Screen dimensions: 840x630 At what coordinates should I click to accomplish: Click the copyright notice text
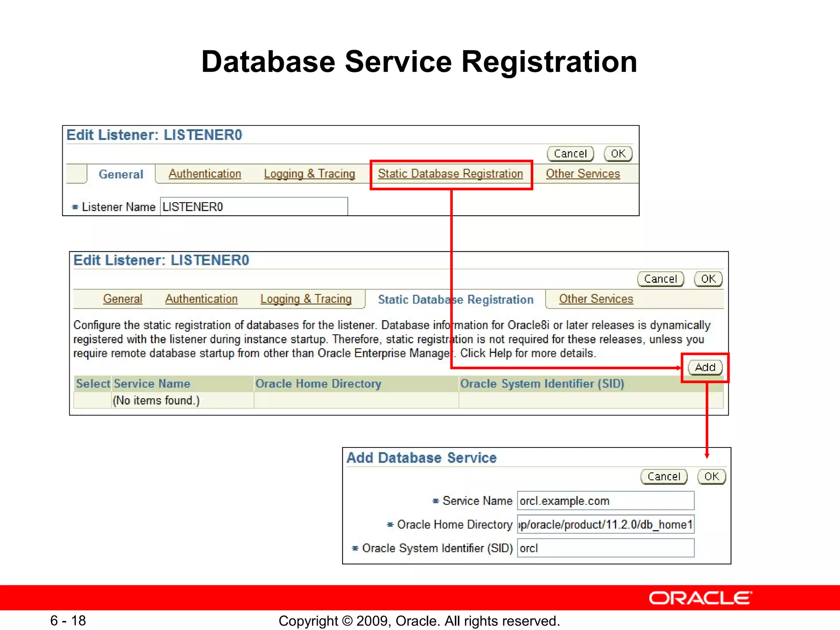click(x=419, y=621)
